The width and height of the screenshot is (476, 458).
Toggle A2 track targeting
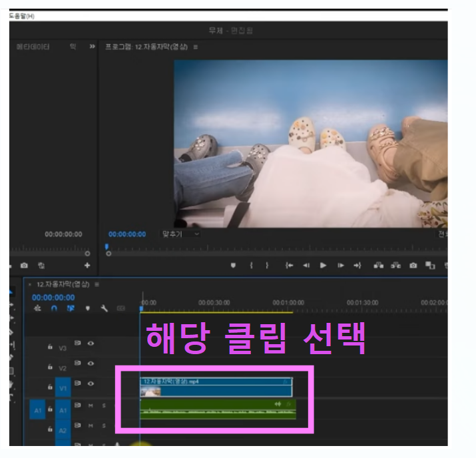[63, 431]
